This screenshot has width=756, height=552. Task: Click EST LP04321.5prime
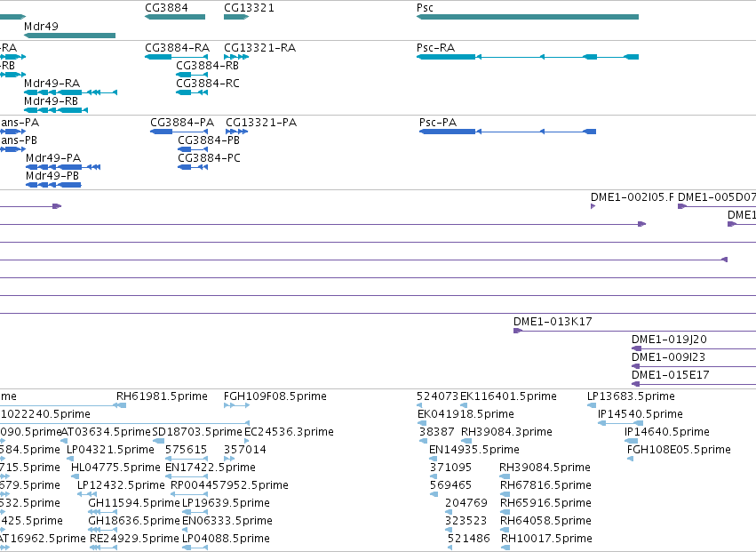tap(110, 450)
